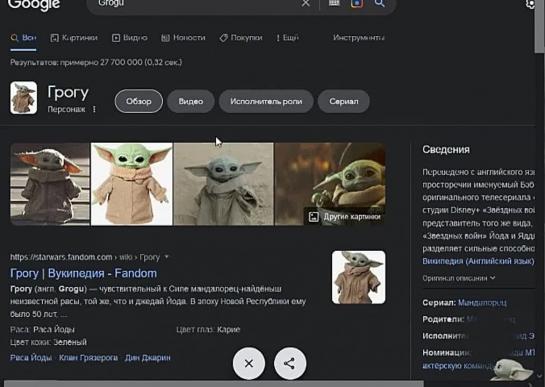The height and width of the screenshot is (387, 545).
Task: Clear the search box with the X icon
Action: click(306, 3)
